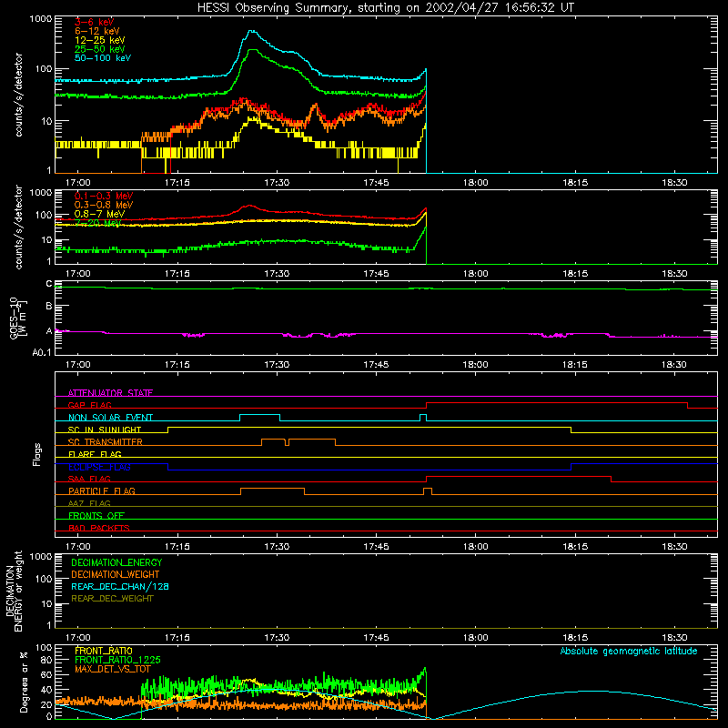The width and height of the screenshot is (728, 728).
Task: Select the NON_SOLAR_EVENT flag label
Action: pos(110,418)
